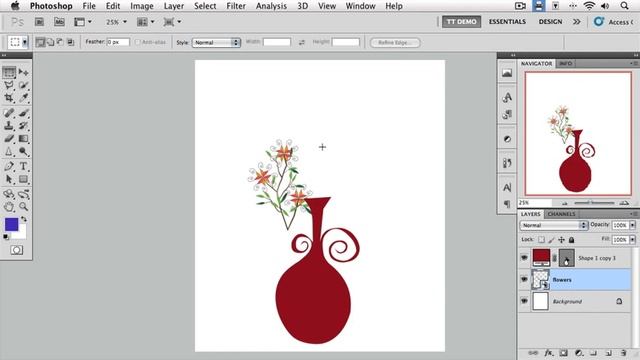Screen dimensions: 640x360
Task: Switch to the Channels tab
Action: [x=562, y=214]
